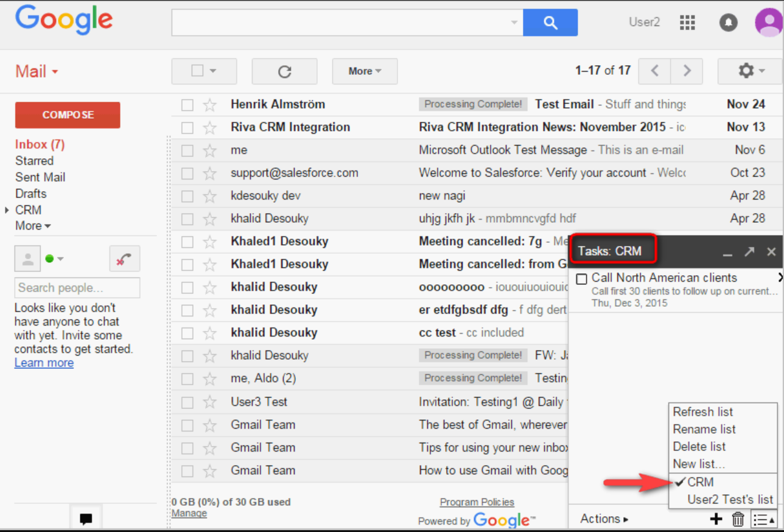The height and width of the screenshot is (532, 784).
Task: Open the Tasks Actions menu
Action: [604, 519]
